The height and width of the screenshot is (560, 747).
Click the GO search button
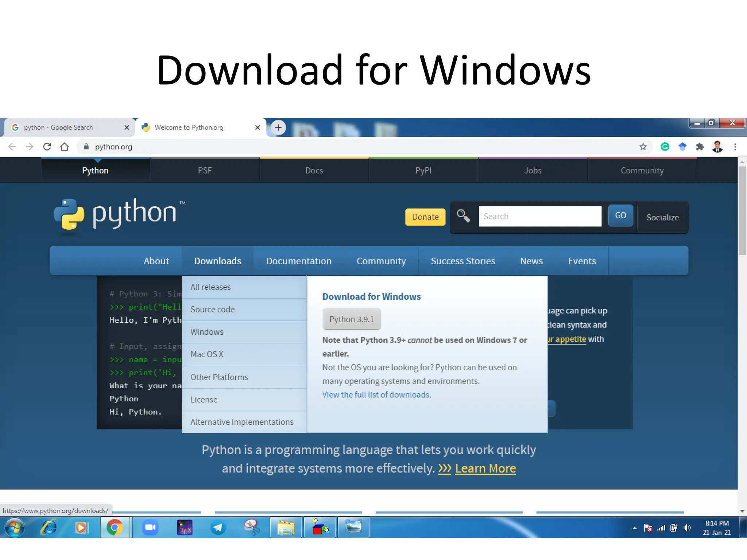click(x=620, y=215)
